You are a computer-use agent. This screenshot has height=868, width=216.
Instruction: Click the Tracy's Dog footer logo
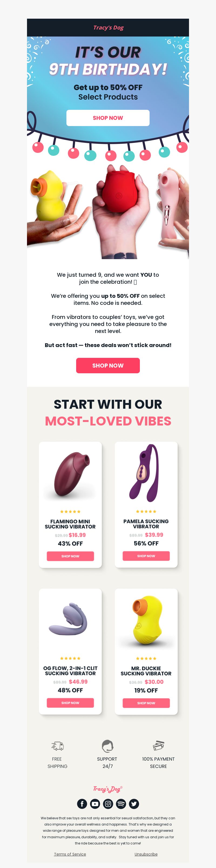pos(108,789)
